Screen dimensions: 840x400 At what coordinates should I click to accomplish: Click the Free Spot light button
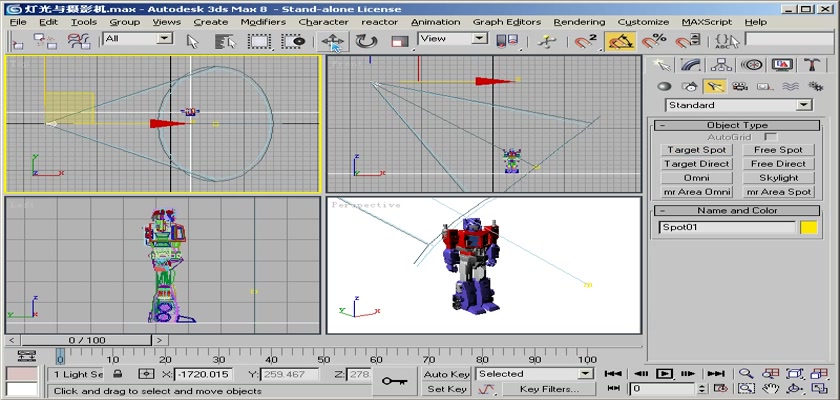pyautogui.click(x=778, y=150)
